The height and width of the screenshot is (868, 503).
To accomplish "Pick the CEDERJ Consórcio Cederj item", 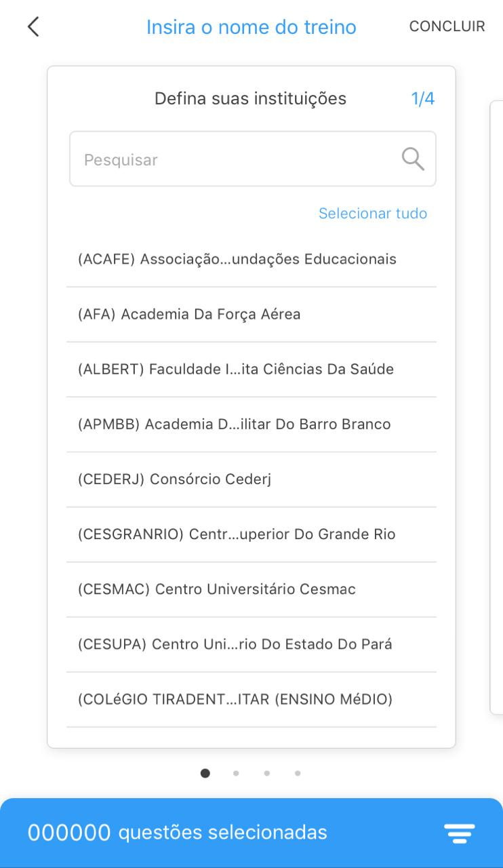I will click(x=175, y=479).
